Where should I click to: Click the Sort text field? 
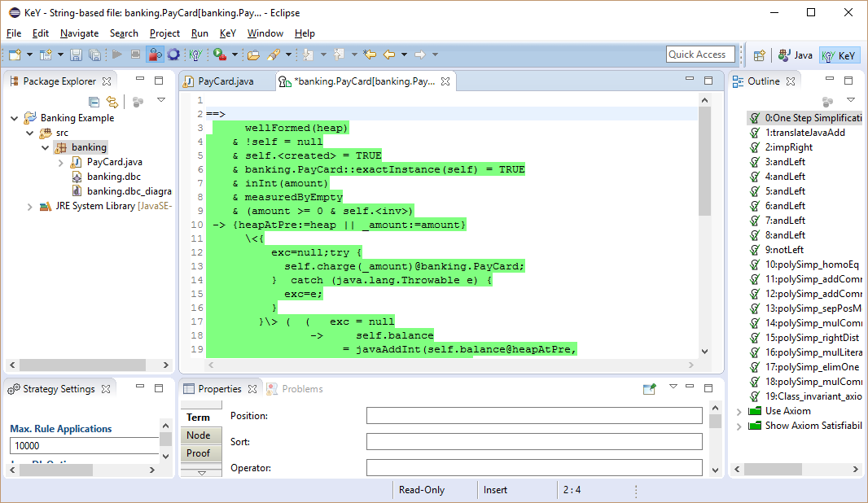(534, 442)
